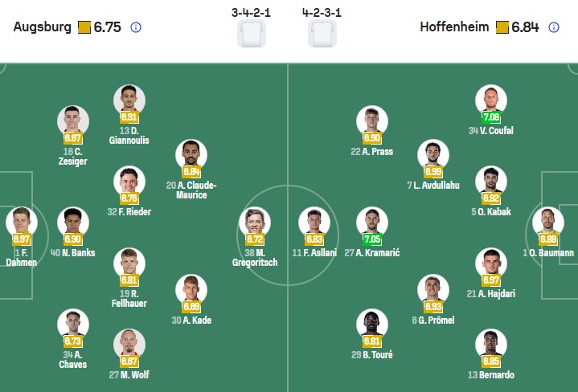Click V. Coufal's 7.08 rating badge
Image resolution: width=578 pixels, height=392 pixels.
pyautogui.click(x=490, y=117)
